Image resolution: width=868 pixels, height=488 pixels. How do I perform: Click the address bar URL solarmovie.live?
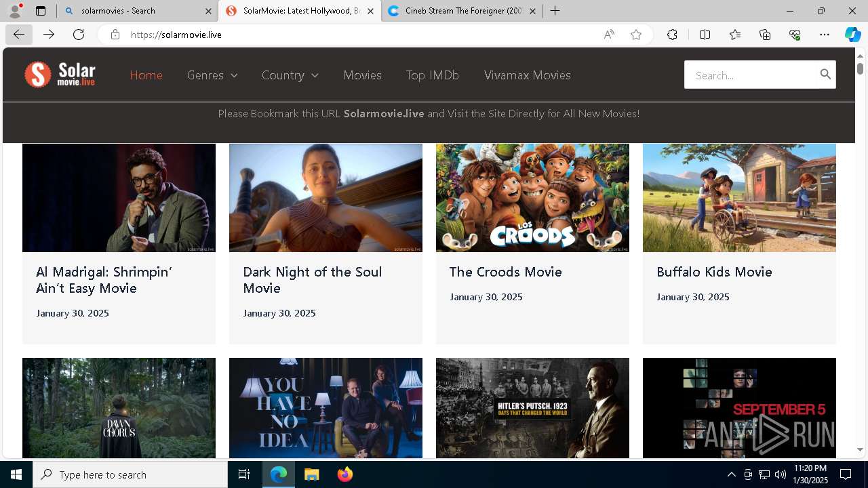[176, 35]
